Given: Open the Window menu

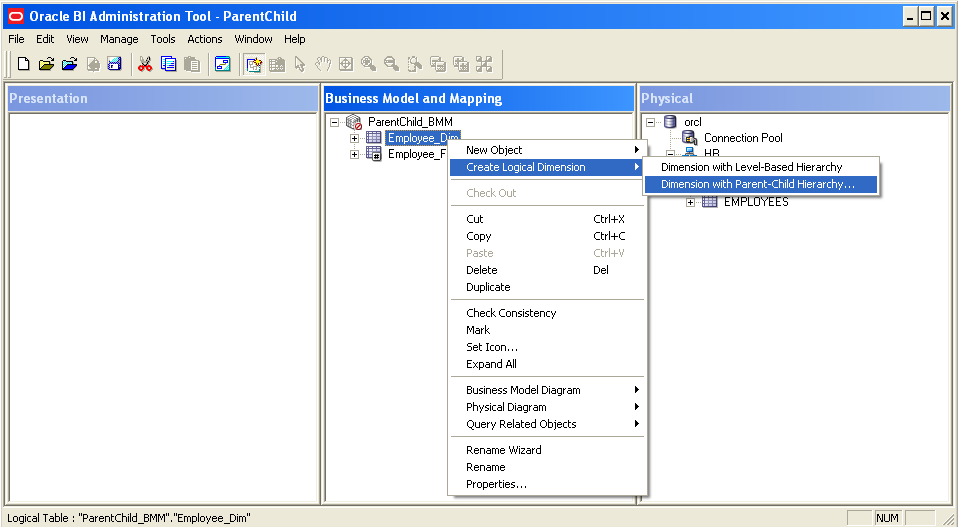Looking at the screenshot, I should [254, 39].
